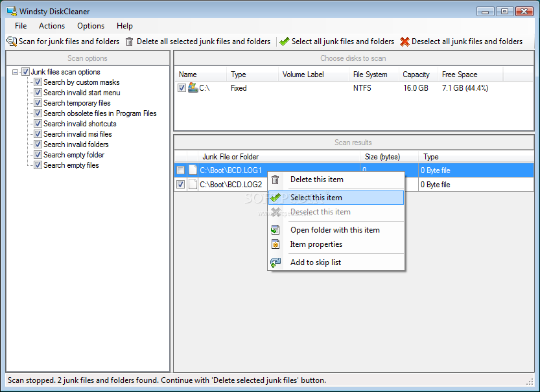Choose Item properties in context menu

(x=336, y=244)
